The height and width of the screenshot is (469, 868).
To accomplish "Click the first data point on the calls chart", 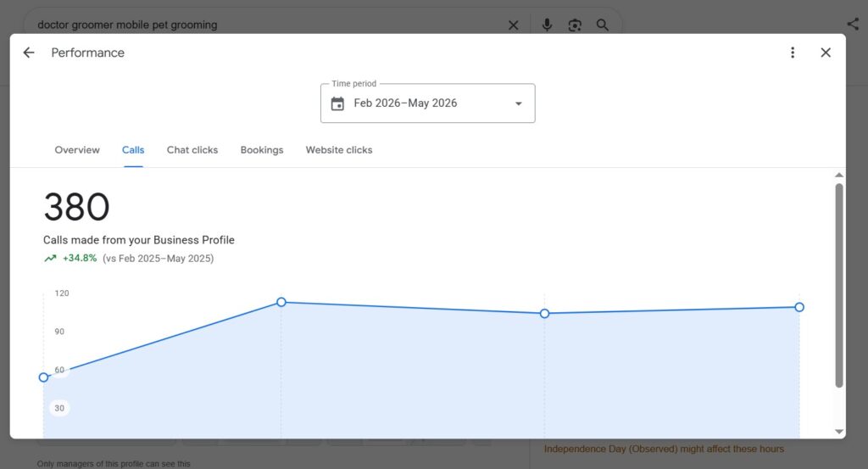I will 44,377.
